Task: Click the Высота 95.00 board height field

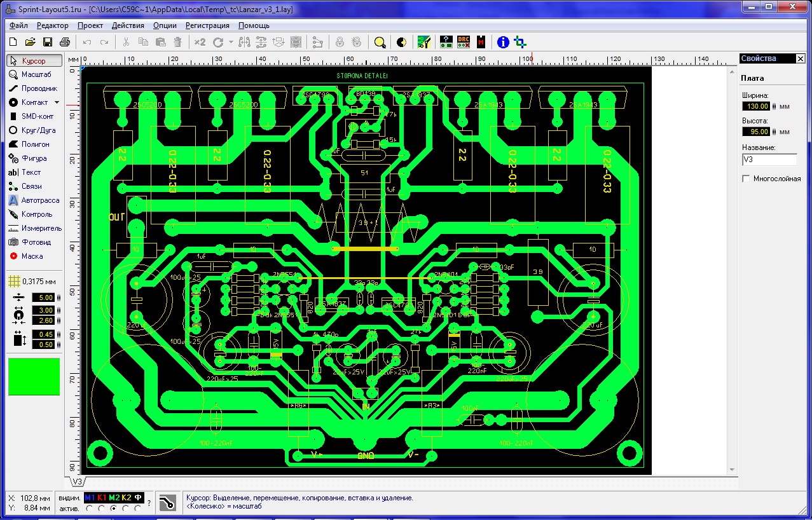Action: (755, 132)
